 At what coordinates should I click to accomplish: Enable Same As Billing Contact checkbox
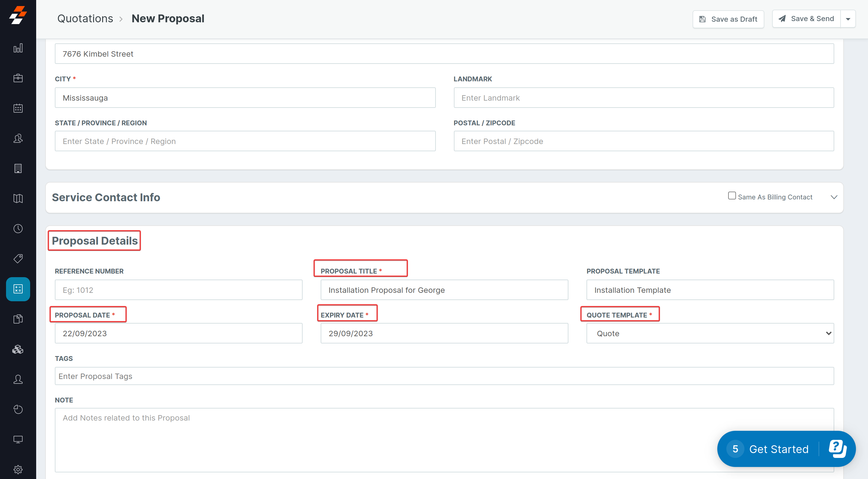coord(731,196)
